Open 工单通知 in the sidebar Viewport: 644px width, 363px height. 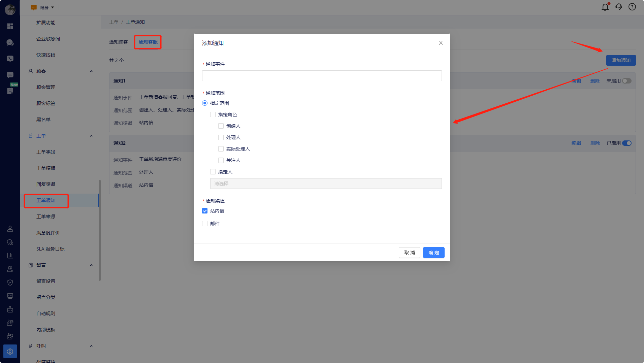pos(46,200)
